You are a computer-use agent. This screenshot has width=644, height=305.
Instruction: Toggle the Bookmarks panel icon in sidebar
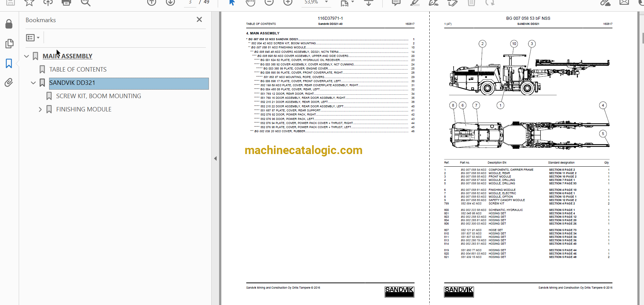tap(9, 63)
